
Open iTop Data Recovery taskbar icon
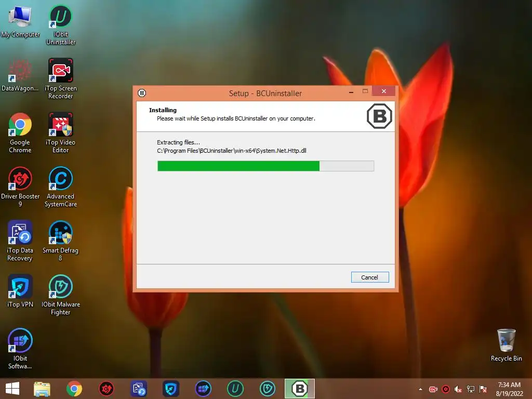139,389
